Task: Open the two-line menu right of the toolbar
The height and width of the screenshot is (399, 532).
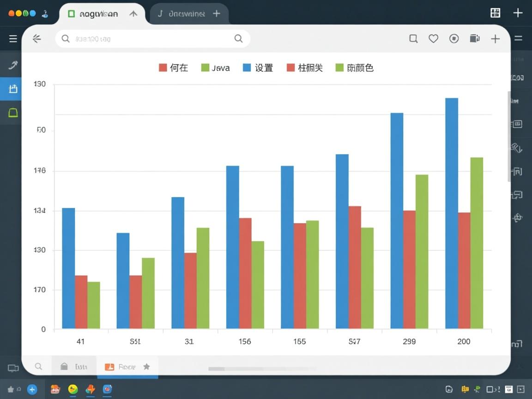Action: click(519, 39)
